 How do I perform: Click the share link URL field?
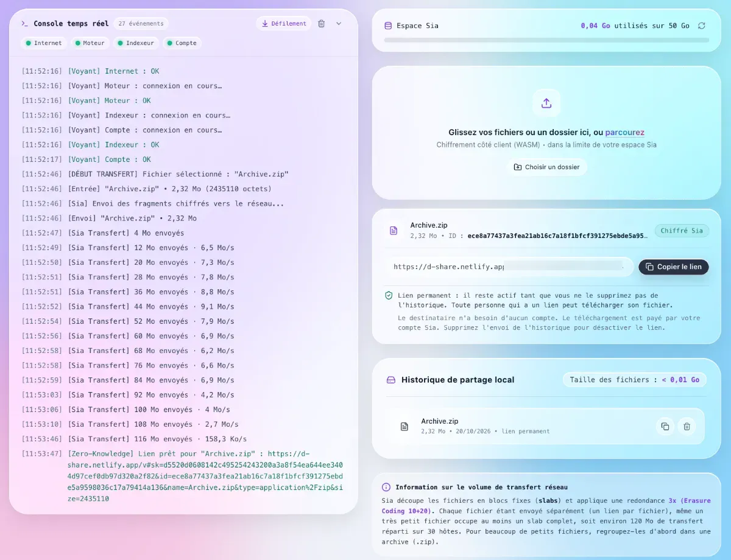[509, 267]
